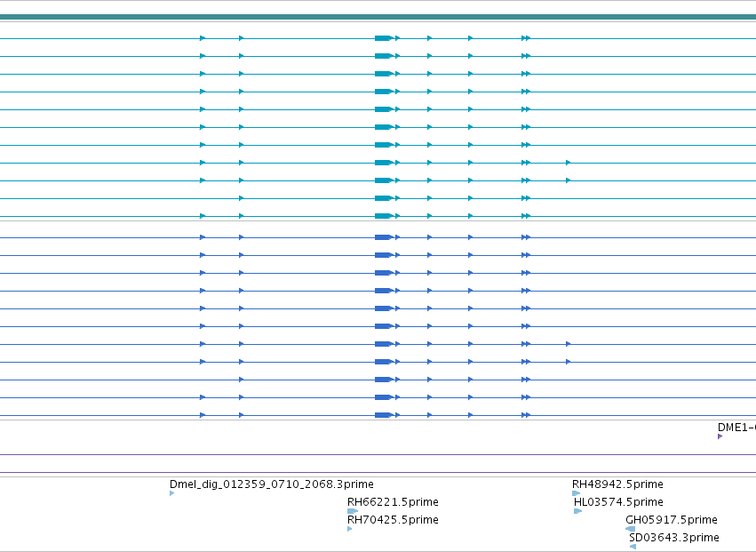Click thick exon on blue transcript missing leftmost arrow
This screenshot has height=552, width=756.
tap(383, 380)
